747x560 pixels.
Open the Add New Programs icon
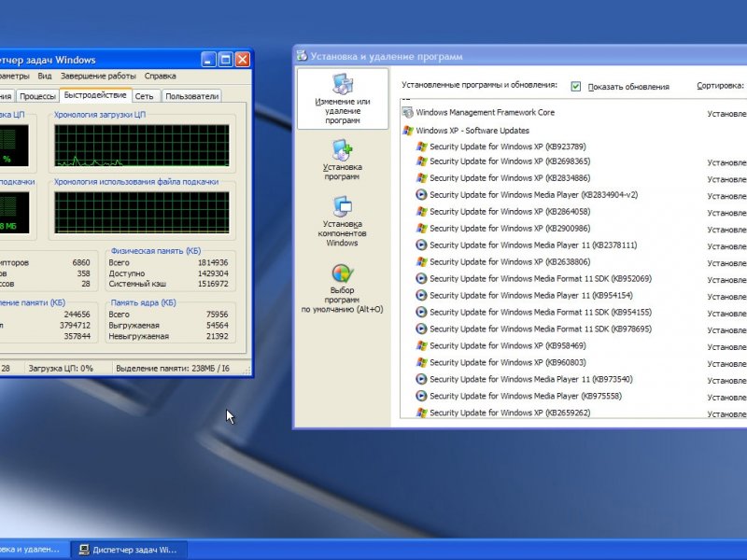tap(342, 150)
